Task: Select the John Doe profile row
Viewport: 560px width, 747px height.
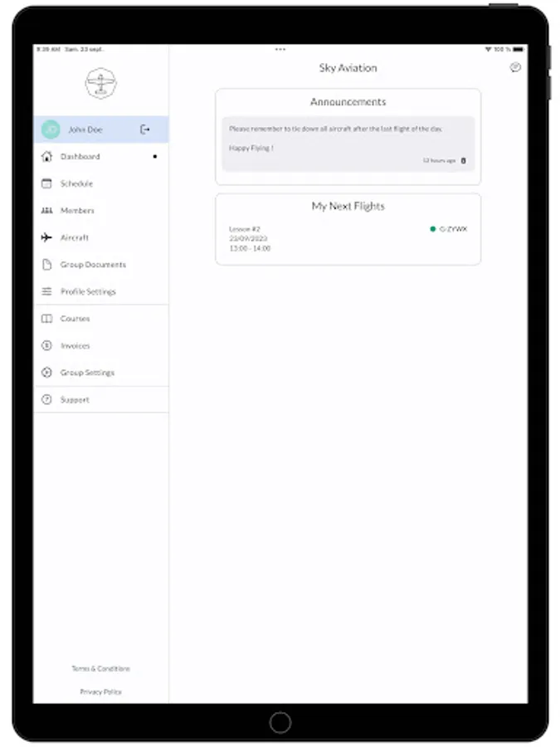Action: tap(101, 129)
